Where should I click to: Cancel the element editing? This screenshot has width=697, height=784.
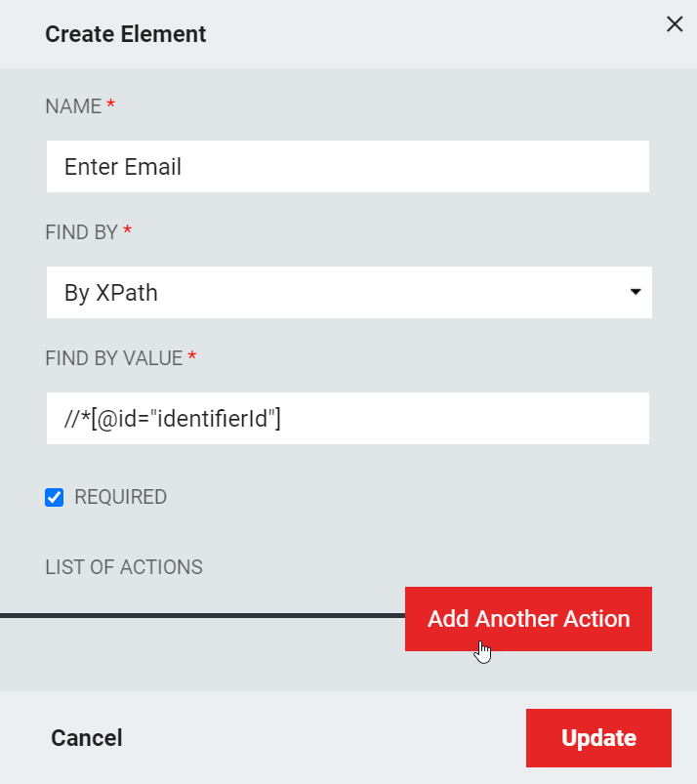click(x=87, y=738)
